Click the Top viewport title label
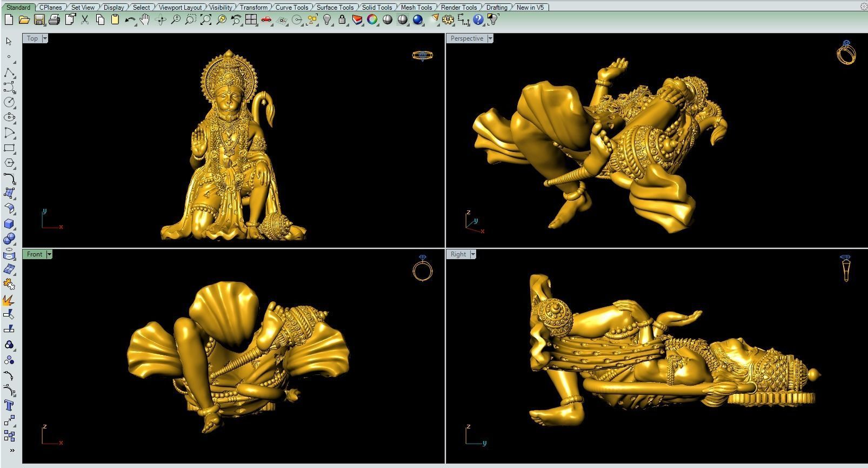Screen dimensions: 868x468 coord(32,38)
